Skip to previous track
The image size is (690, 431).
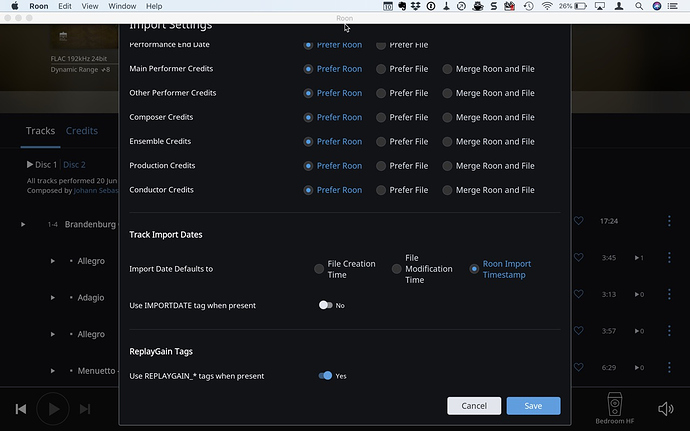[21, 409]
